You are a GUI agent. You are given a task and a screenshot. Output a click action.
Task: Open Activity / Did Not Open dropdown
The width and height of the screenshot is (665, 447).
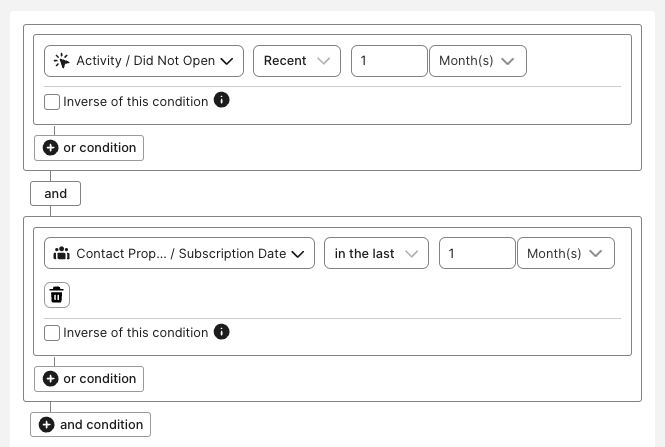click(144, 61)
